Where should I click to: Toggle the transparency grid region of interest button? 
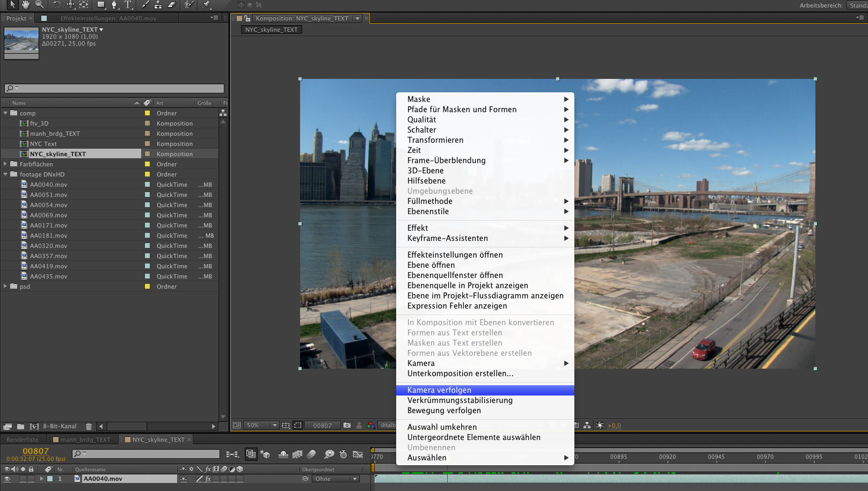[x=298, y=426]
